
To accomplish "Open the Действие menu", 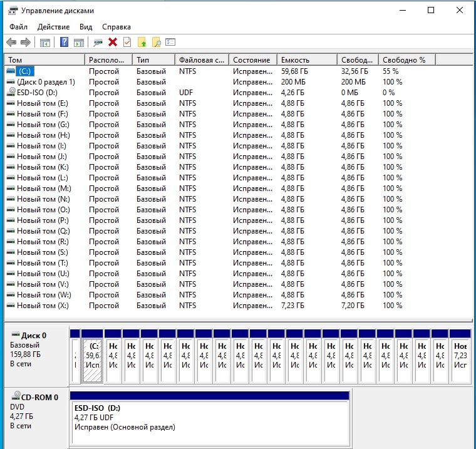I will pos(53,27).
